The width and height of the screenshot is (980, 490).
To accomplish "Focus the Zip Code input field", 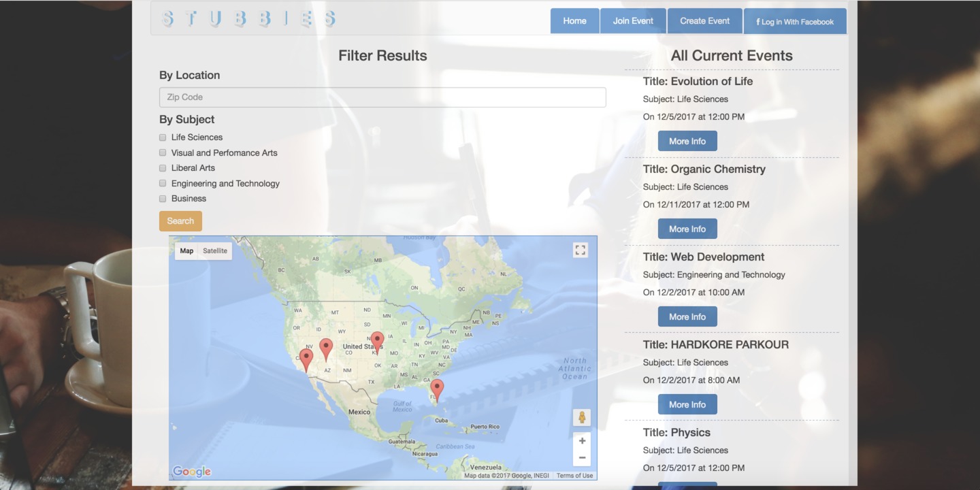I will tap(382, 97).
